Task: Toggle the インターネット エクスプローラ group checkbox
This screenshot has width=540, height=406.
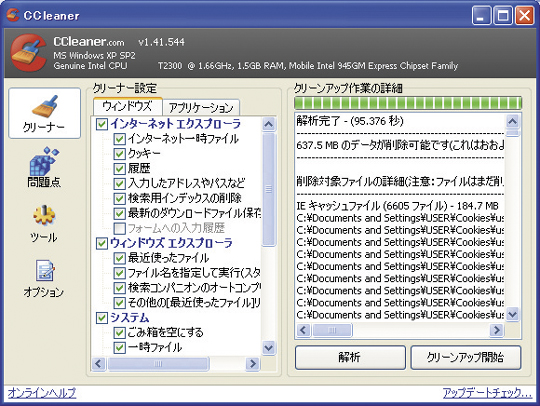Action: click(x=102, y=124)
